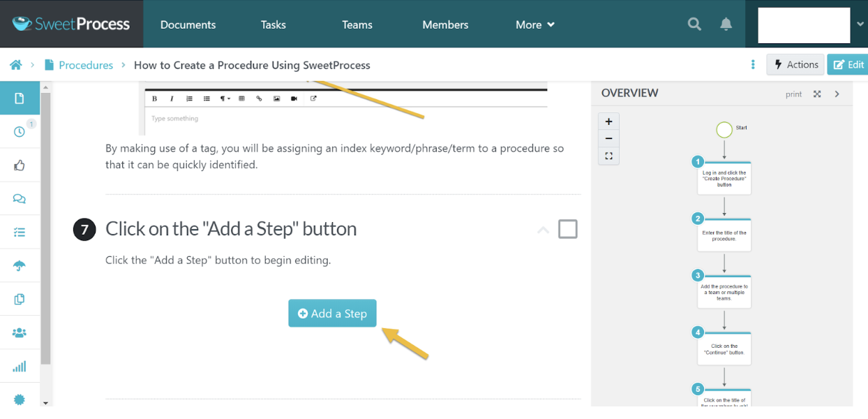Open the notifications bell
868x419 pixels.
tap(726, 24)
